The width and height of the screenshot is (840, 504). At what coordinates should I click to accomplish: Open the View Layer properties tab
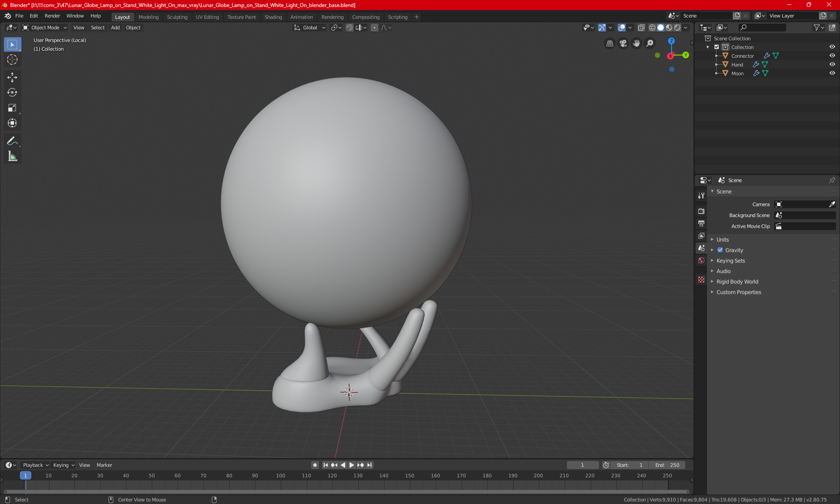tap(701, 236)
